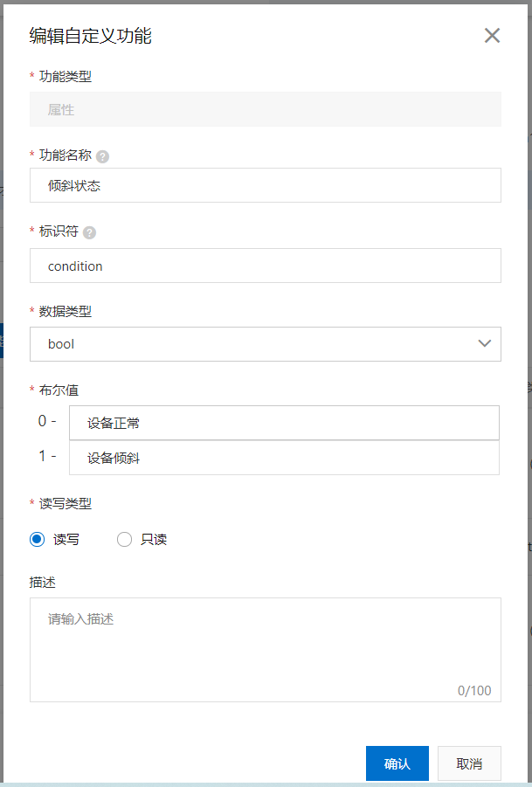
Task: Edit the bool value 0 field 设备正常
Action: [284, 424]
